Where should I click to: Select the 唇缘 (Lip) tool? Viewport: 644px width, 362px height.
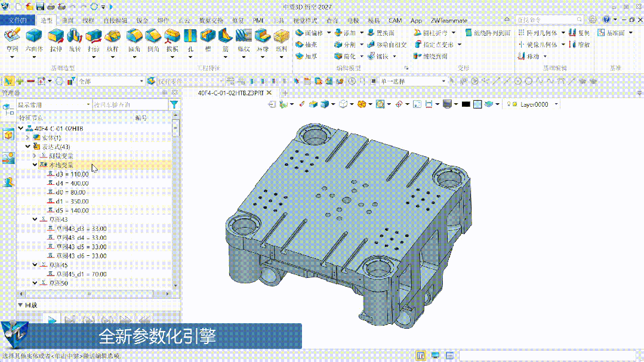pyautogui.click(x=263, y=40)
